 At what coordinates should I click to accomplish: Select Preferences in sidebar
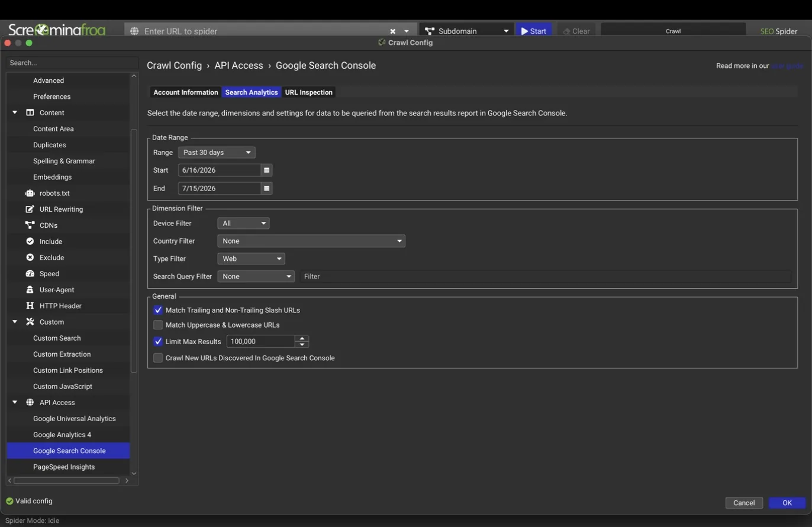point(51,96)
